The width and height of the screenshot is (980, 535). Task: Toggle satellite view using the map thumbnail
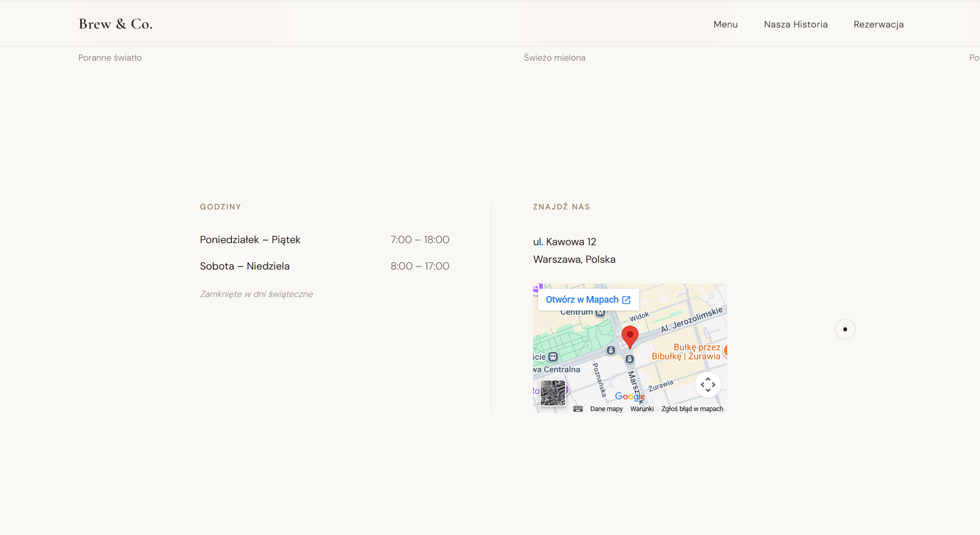[x=553, y=393]
